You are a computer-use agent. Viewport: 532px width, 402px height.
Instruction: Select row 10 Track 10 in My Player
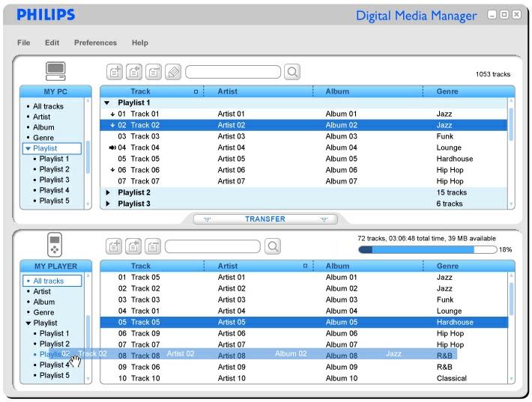[304, 378]
